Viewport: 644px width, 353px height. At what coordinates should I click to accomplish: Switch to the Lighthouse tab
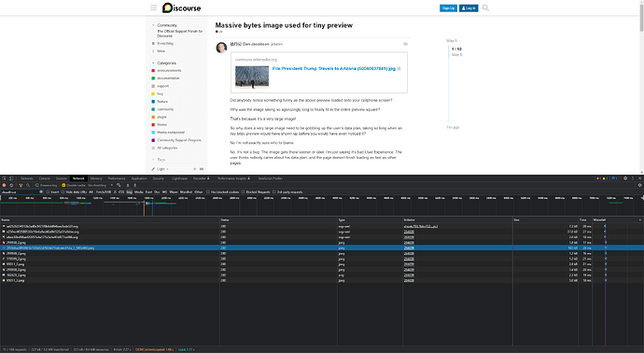point(179,178)
